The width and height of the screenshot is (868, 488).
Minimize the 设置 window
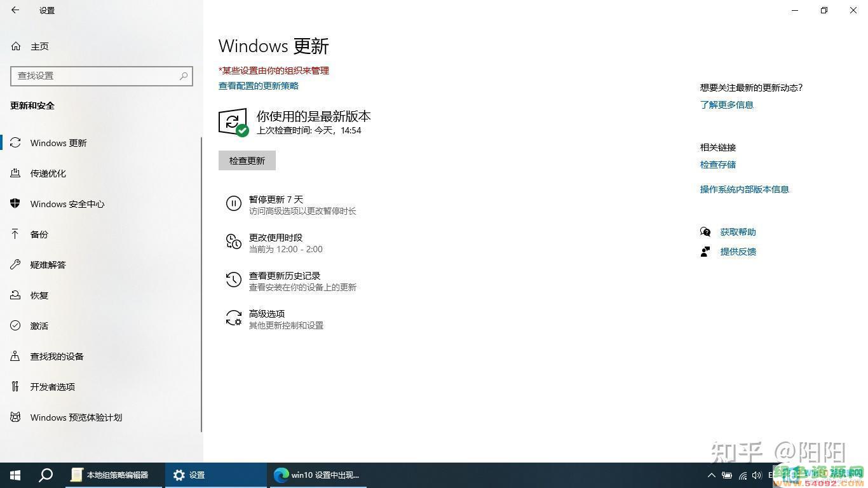[x=796, y=10]
